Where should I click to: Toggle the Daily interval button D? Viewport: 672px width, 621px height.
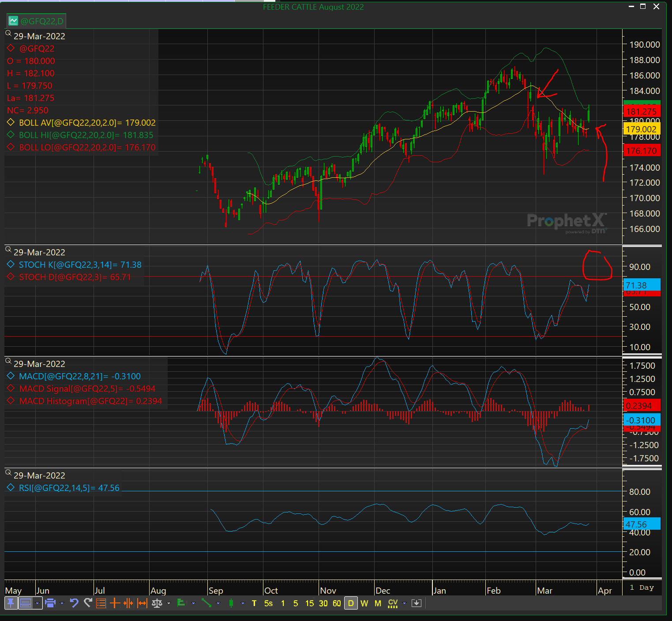(351, 603)
